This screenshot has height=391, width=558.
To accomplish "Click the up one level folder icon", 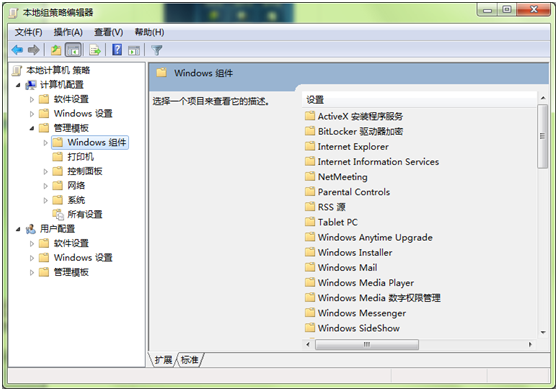I will (x=56, y=50).
